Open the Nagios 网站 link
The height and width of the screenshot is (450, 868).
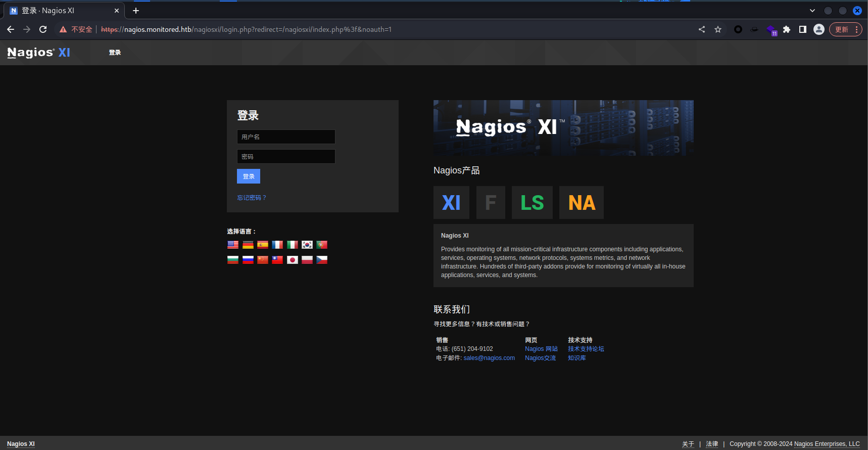click(541, 349)
